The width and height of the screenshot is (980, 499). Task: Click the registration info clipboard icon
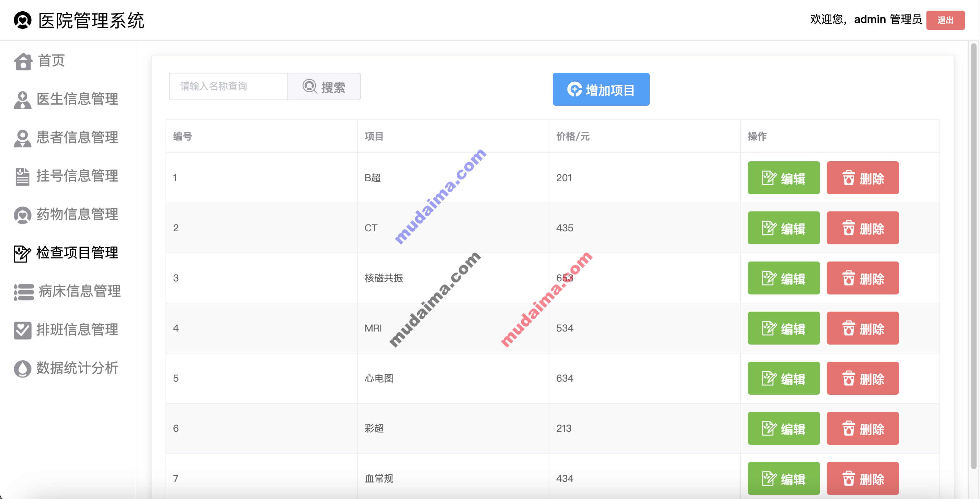(x=22, y=176)
